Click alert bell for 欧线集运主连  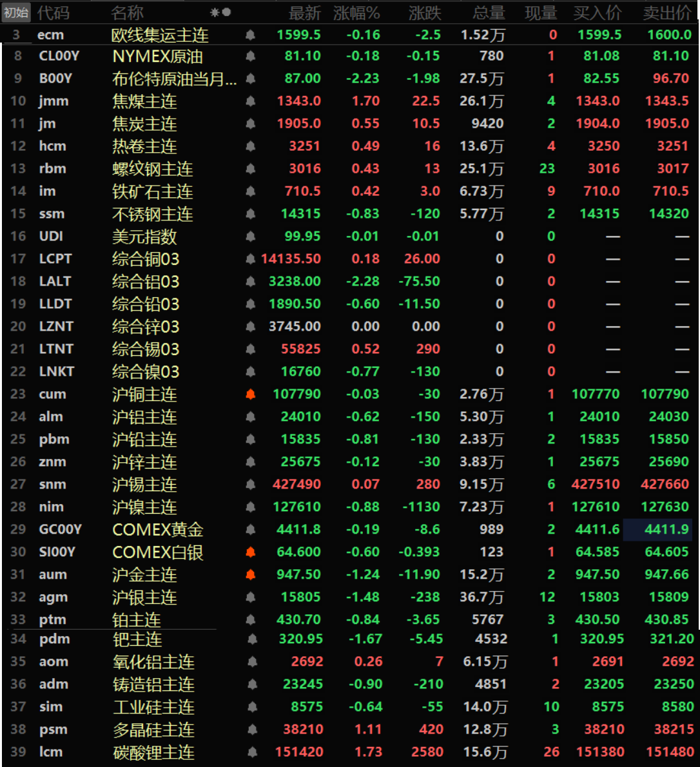coord(250,35)
